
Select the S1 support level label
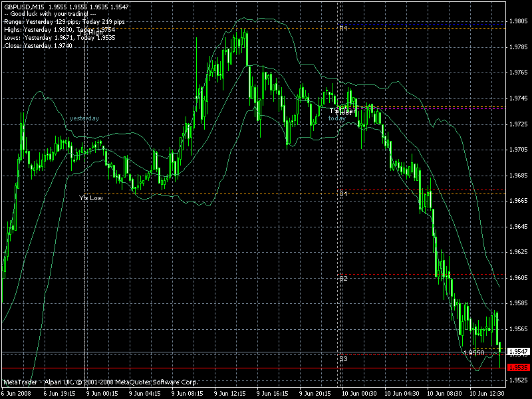tap(343, 194)
